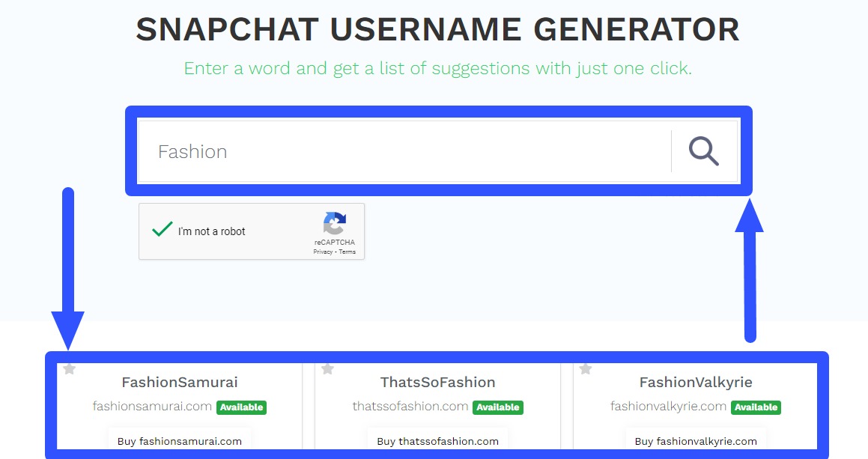Click the Fashion keyword input field
Image resolution: width=868 pixels, height=459 pixels.
click(x=404, y=151)
